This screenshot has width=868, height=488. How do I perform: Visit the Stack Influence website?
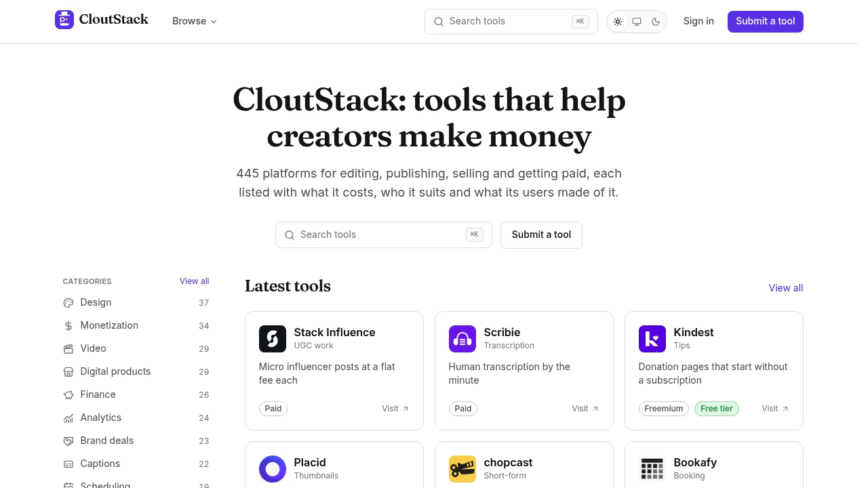click(395, 409)
